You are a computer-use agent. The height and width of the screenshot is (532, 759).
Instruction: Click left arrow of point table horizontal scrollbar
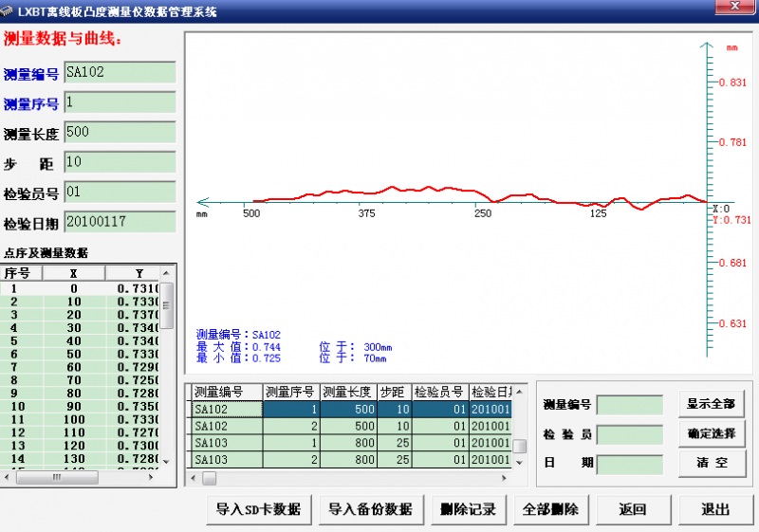(x=7, y=477)
